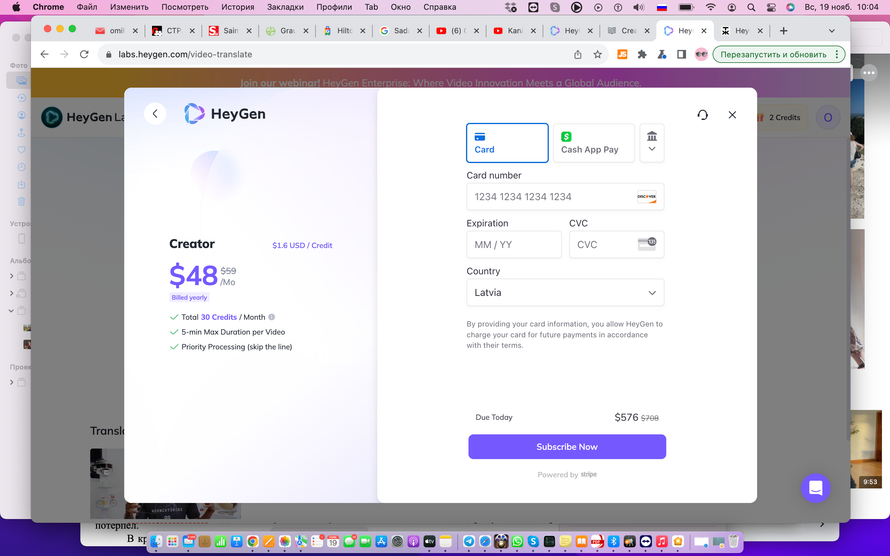Open the Справка menu
The width and height of the screenshot is (890, 556).
440,7
